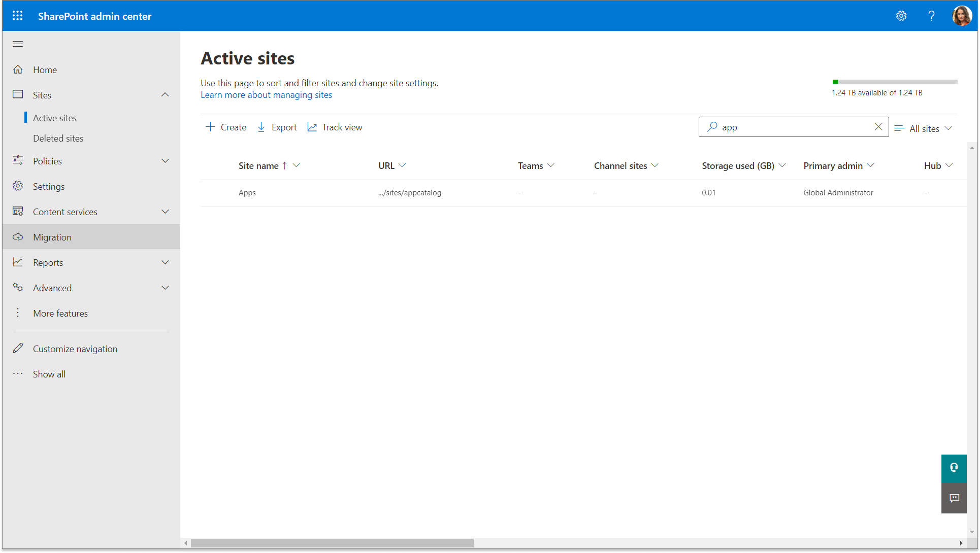Open Learn more about managing sites link

[x=266, y=95]
